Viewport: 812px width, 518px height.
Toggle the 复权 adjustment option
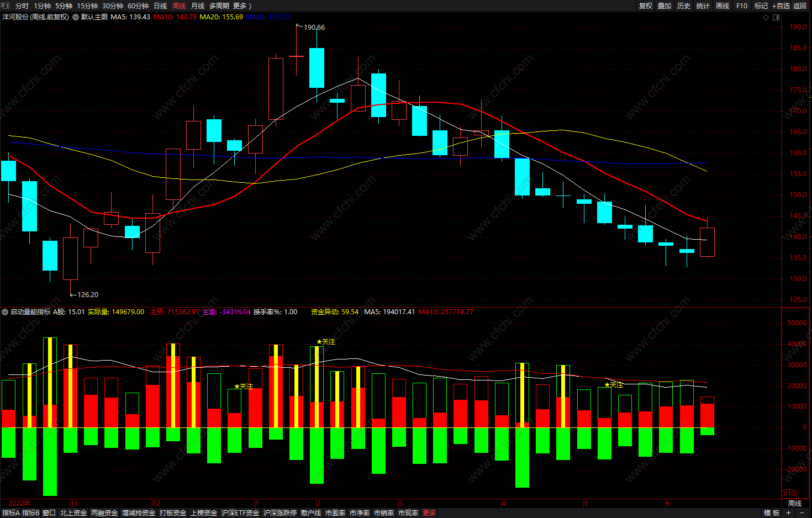pyautogui.click(x=646, y=6)
